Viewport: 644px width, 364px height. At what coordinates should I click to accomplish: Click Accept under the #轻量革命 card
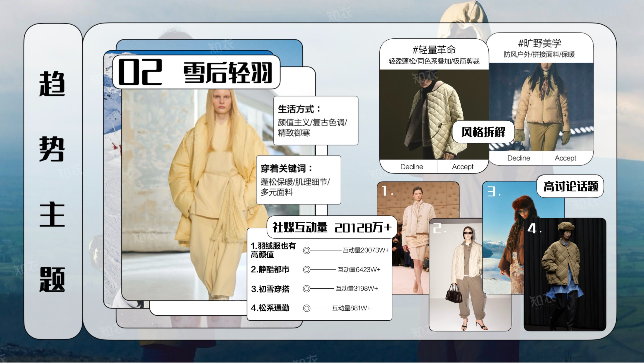[x=463, y=167]
